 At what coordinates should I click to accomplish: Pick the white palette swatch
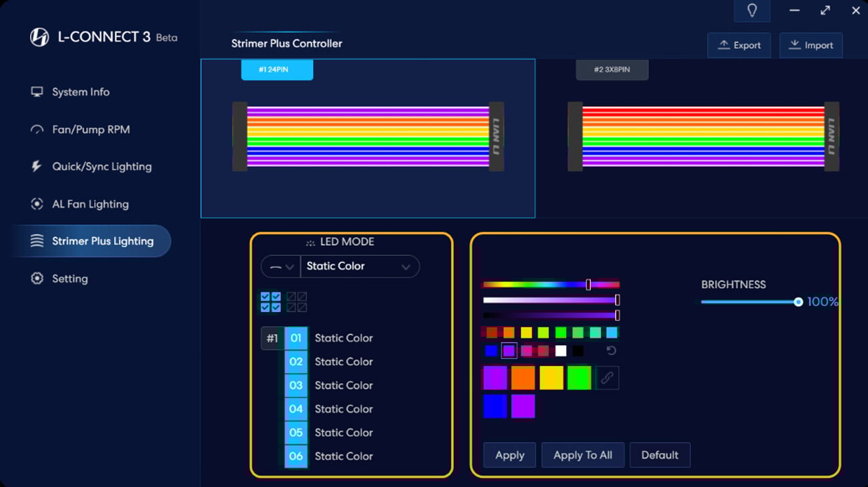coord(561,351)
